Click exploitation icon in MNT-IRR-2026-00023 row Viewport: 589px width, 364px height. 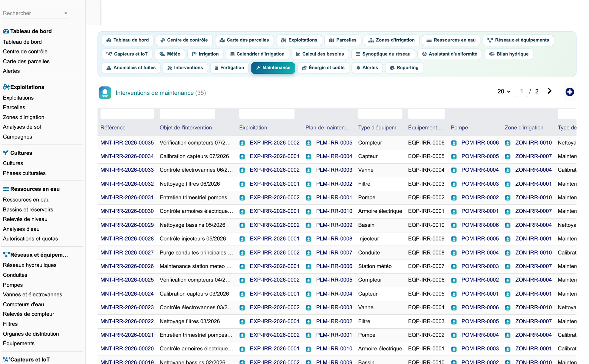click(x=242, y=308)
